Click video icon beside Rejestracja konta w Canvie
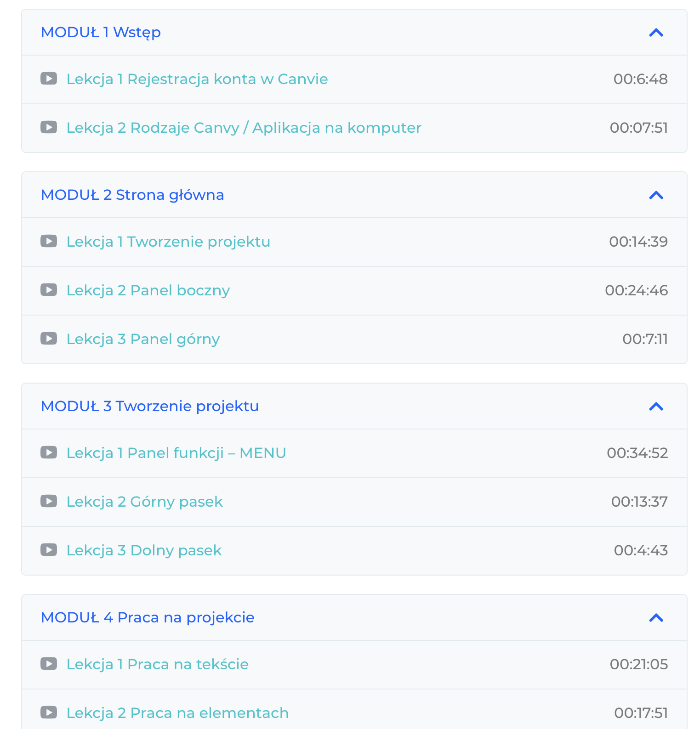700x729 pixels. coord(49,79)
